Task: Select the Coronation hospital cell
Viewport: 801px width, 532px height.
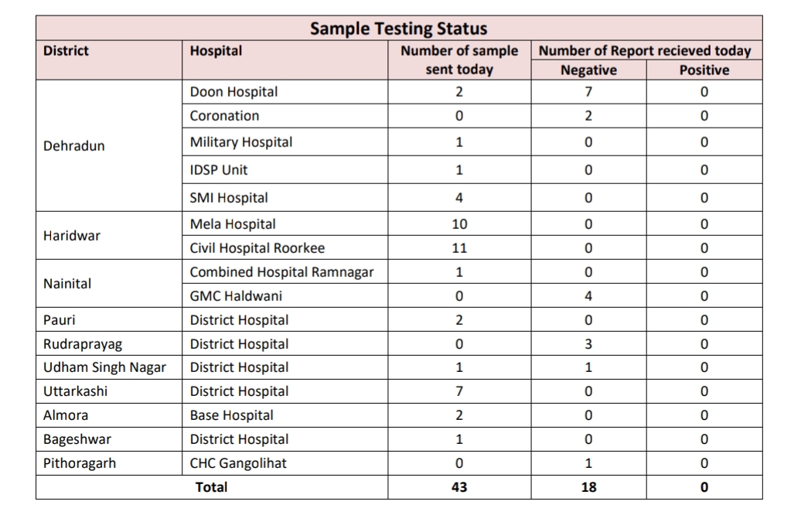Action: click(x=224, y=116)
